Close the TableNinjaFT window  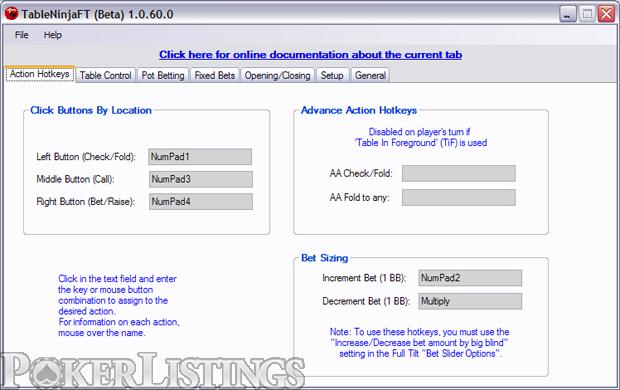pos(606,14)
